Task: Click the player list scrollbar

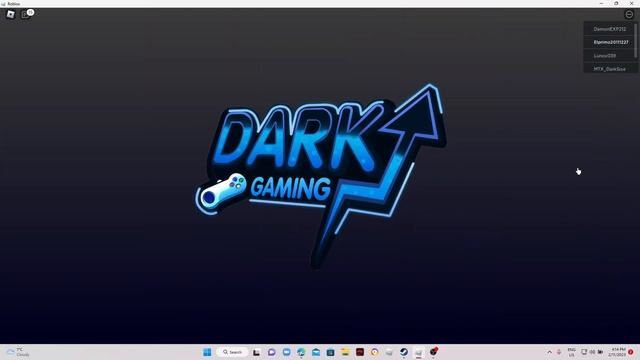Action: coord(636,40)
